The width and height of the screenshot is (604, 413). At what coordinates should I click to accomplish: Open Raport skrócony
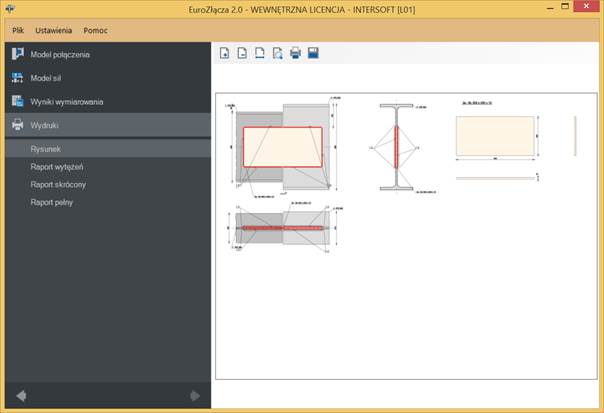(58, 185)
